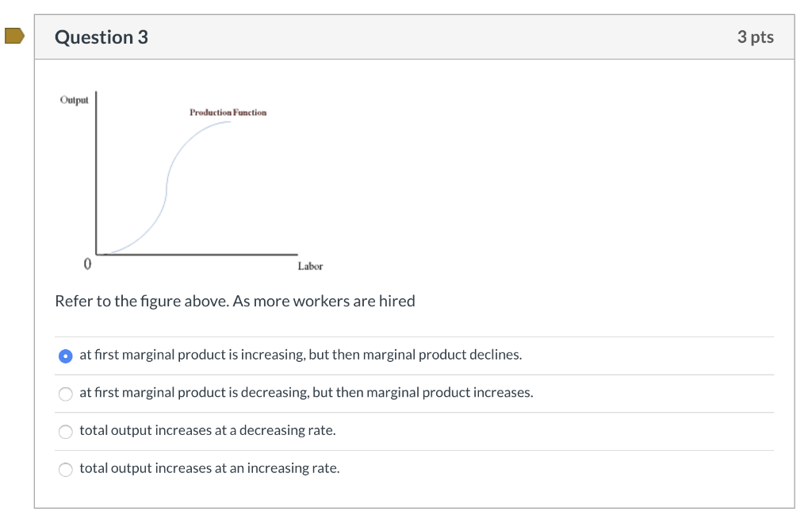
Task: Click the Labor axis label
Action: pos(310,266)
